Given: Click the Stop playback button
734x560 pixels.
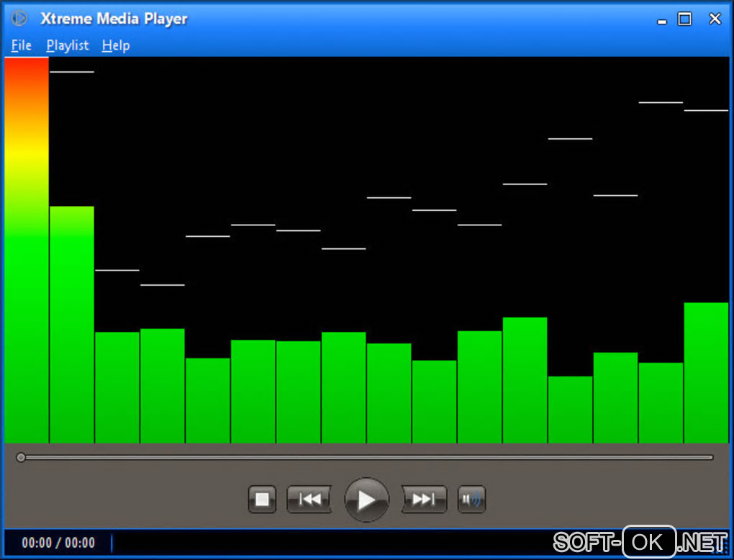Looking at the screenshot, I should (262, 499).
